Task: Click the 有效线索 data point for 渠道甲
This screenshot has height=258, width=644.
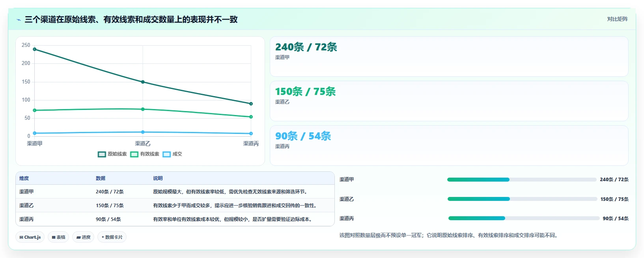Action: coord(35,110)
